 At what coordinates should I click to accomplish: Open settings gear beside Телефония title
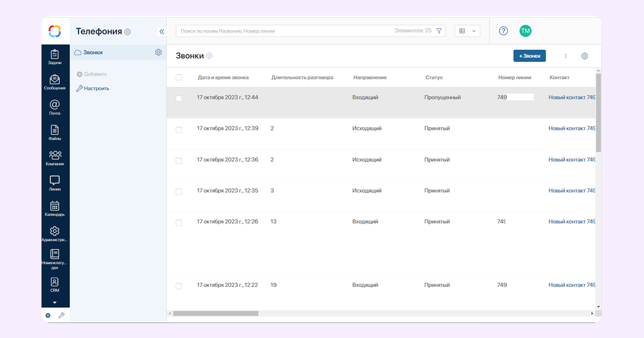pyautogui.click(x=127, y=32)
